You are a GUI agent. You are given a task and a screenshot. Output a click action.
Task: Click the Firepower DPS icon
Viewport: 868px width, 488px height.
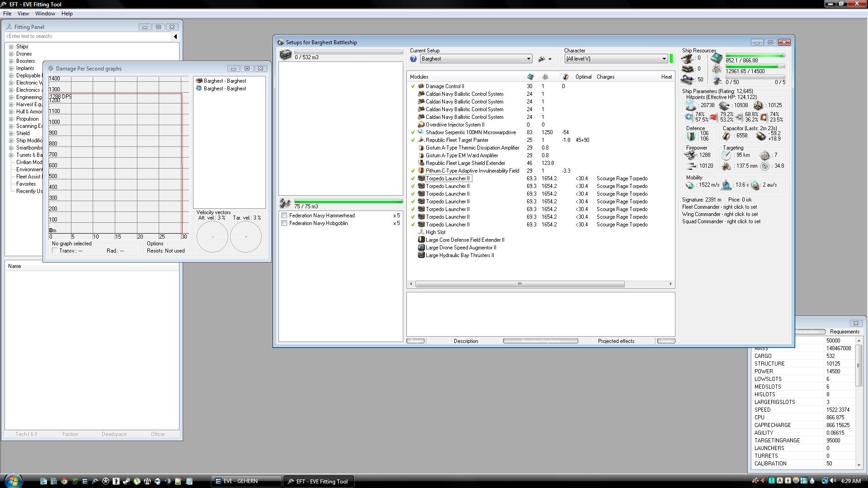[x=690, y=155]
